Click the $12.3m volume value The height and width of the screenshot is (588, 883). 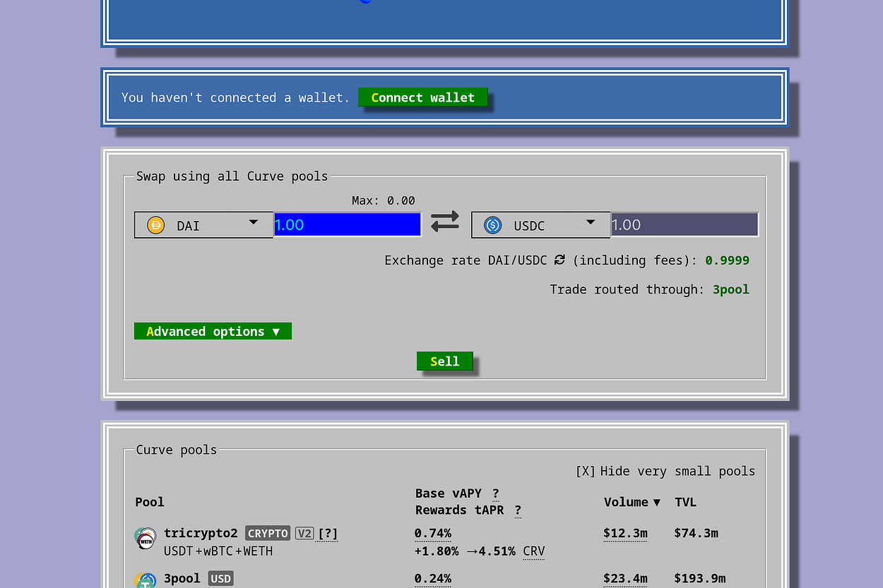coord(625,533)
